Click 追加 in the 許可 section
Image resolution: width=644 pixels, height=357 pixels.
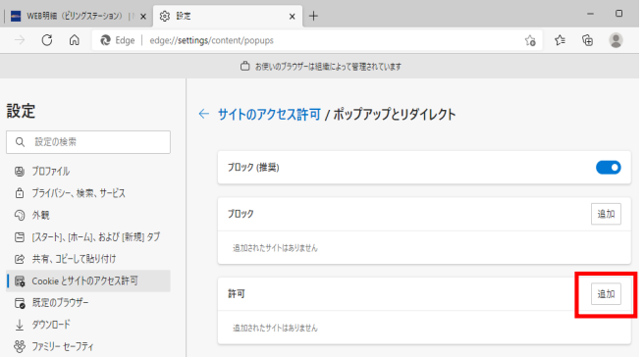click(x=606, y=294)
